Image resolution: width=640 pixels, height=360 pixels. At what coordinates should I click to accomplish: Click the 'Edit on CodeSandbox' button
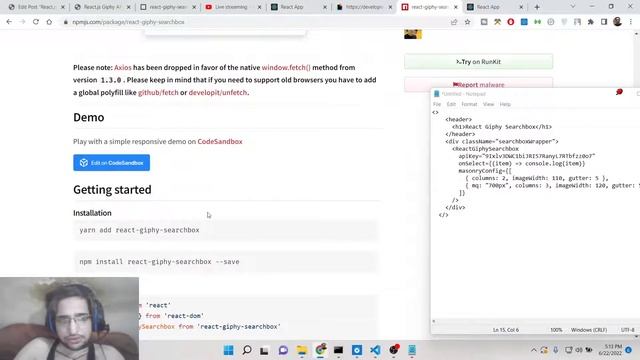click(111, 162)
